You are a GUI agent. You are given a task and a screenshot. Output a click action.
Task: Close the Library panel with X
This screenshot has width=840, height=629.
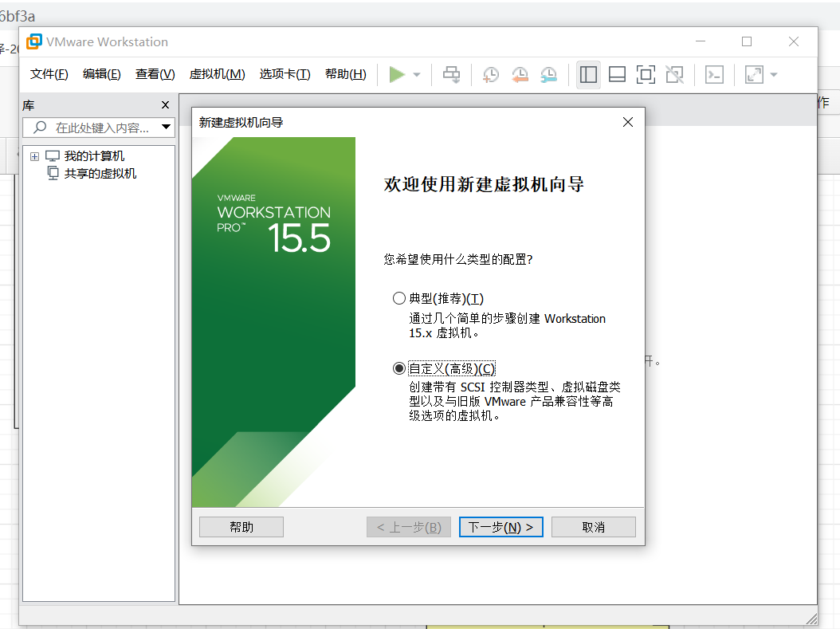[166, 105]
